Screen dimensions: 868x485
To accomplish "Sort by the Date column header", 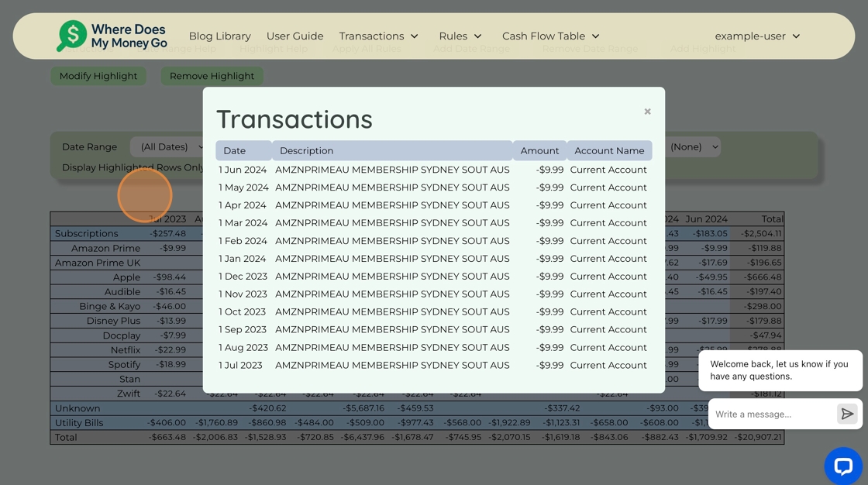I will click(x=243, y=150).
